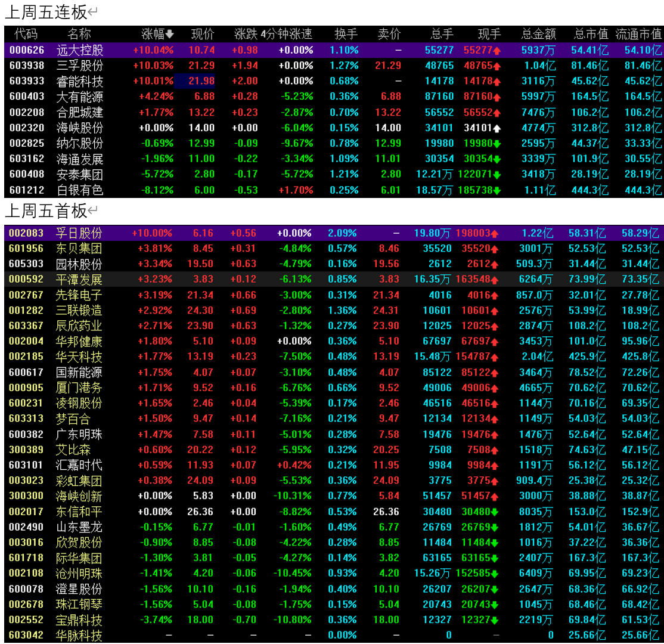
Task: Click the 代码 column header
Action: (x=26, y=34)
